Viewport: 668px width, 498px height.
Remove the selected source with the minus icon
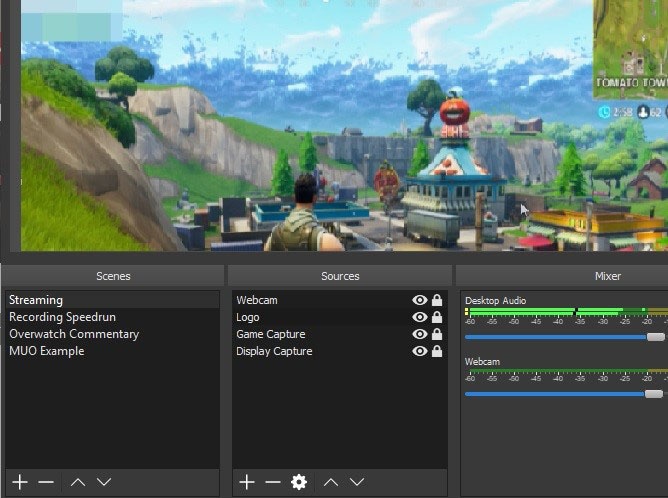pos(273,482)
